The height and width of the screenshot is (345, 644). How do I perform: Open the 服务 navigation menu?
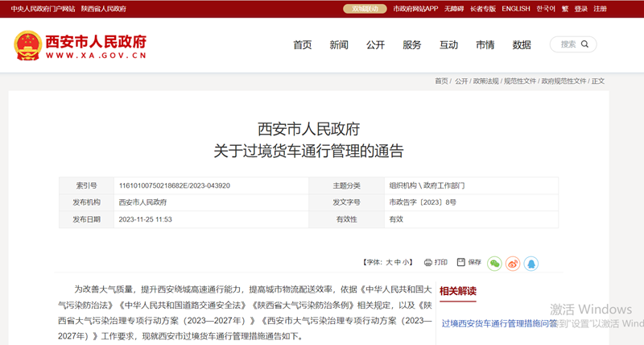click(412, 45)
